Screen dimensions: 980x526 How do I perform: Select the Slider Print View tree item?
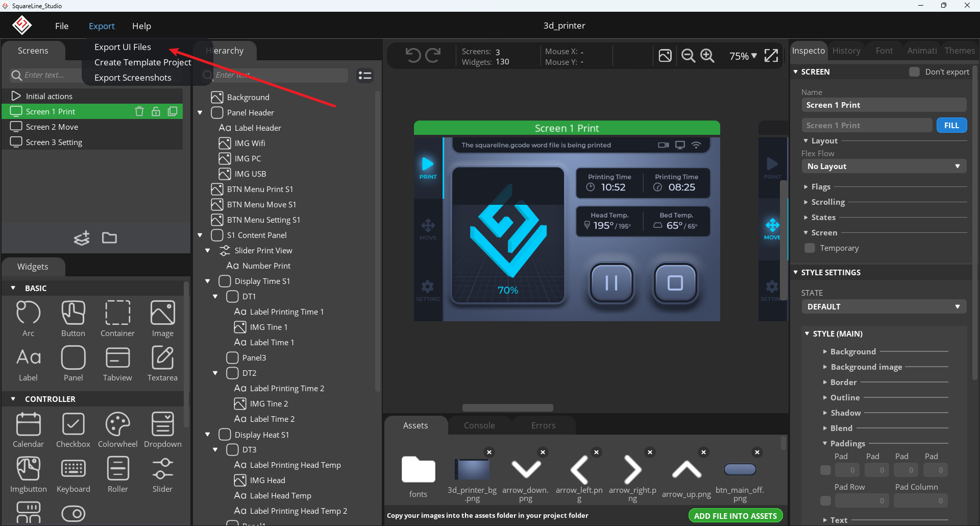(263, 251)
